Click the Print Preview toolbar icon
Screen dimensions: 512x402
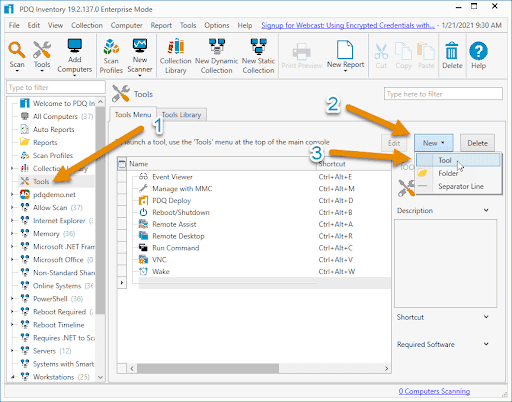[x=302, y=51]
